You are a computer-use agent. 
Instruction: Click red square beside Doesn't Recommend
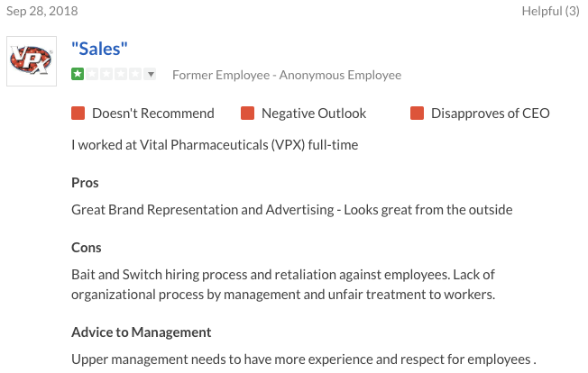(x=78, y=114)
